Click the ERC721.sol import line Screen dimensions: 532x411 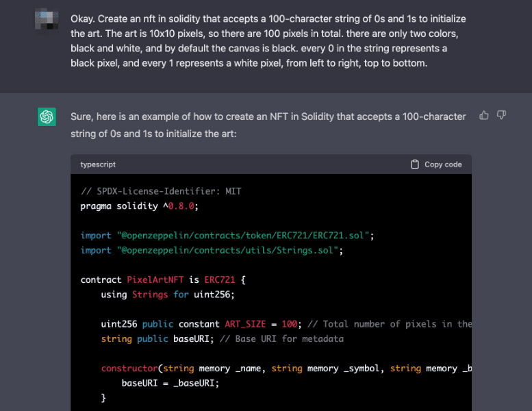227,236
